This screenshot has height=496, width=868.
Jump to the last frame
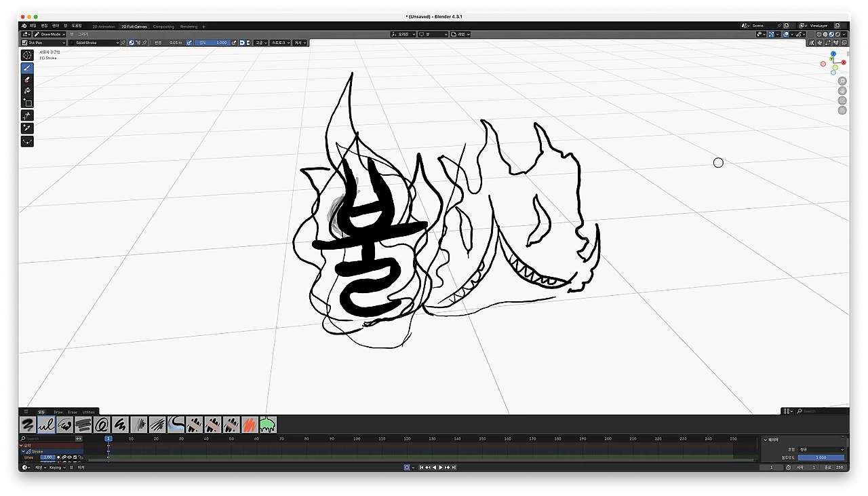[454, 468]
